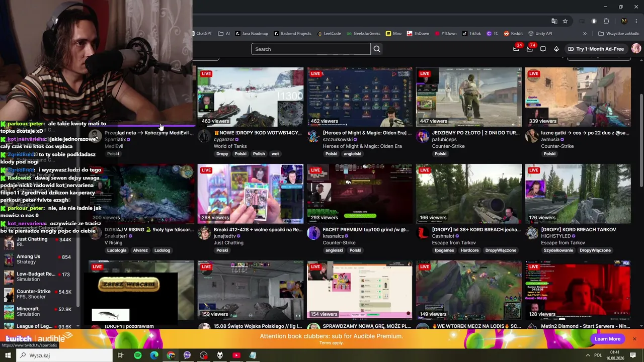
Task: Open Task View on the taskbar
Action: pos(121,355)
